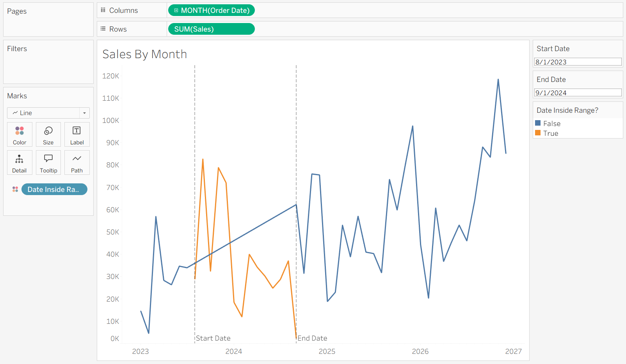Image resolution: width=626 pixels, height=364 pixels.
Task: Open the Detail marks card
Action: [20, 162]
